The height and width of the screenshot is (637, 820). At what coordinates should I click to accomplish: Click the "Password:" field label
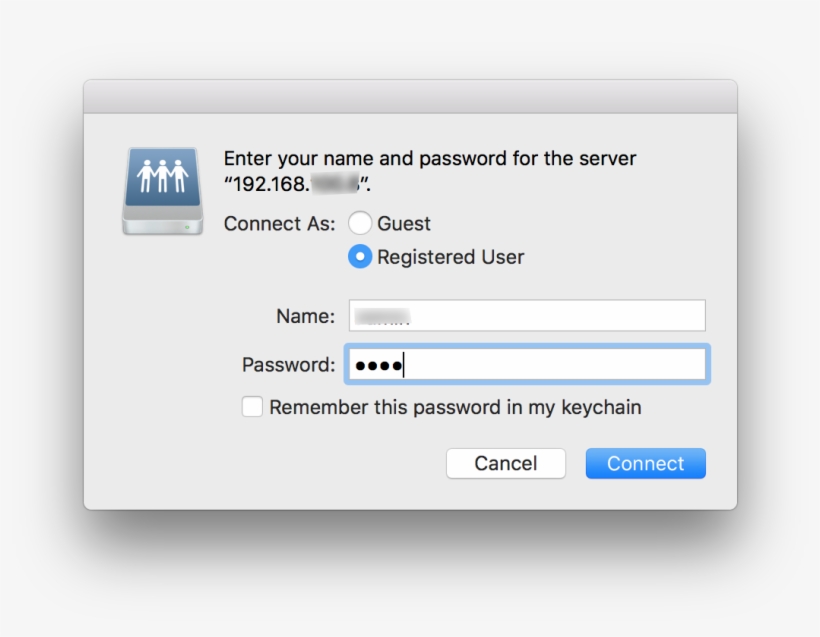pos(288,365)
